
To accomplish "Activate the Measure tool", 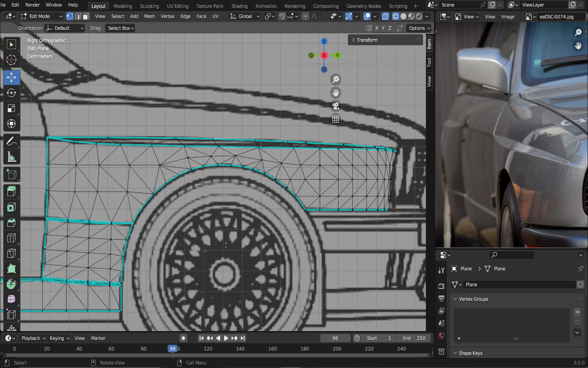I will tap(11, 157).
